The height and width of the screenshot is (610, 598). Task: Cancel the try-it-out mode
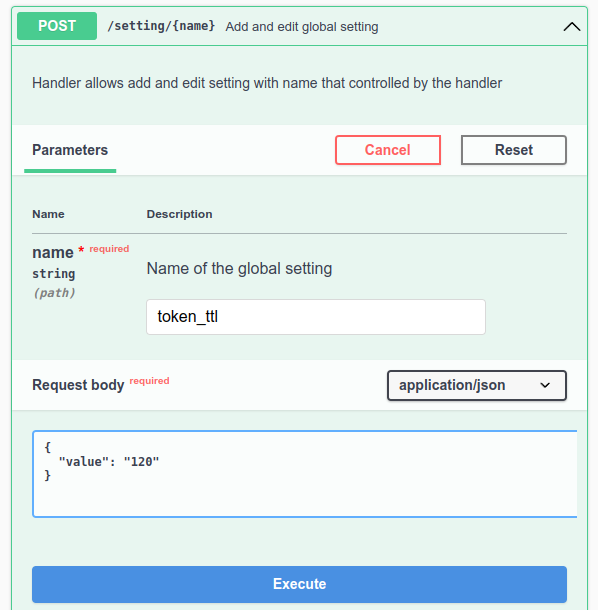(388, 150)
